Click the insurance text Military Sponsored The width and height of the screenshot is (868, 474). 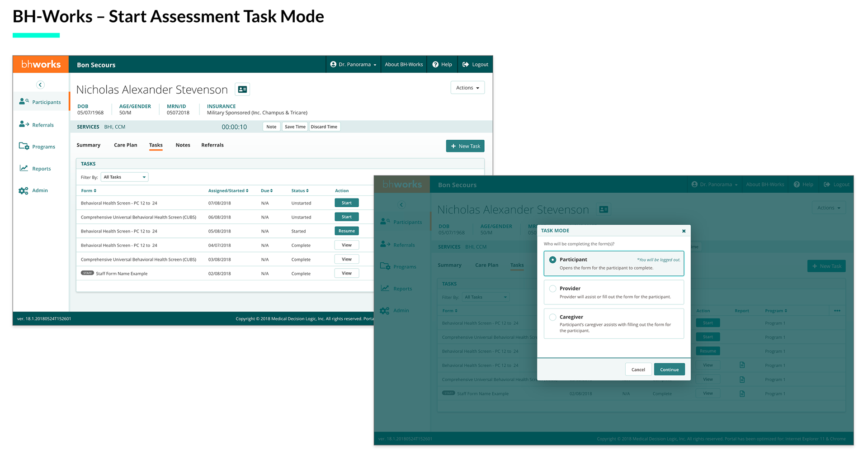257,113
